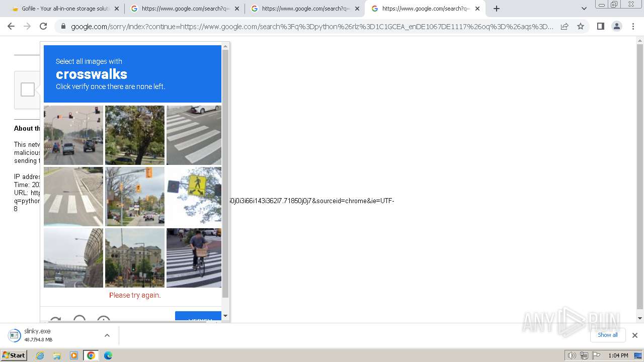
Task: Open the tab search dropdown arrow
Action: pos(584,9)
